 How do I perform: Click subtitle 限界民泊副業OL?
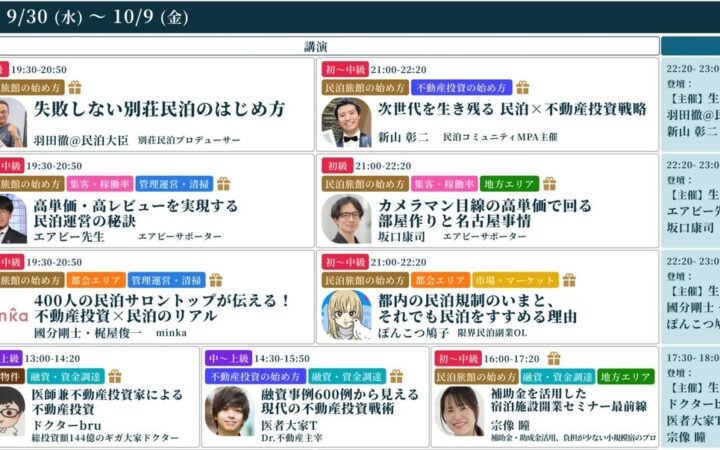coord(492,333)
